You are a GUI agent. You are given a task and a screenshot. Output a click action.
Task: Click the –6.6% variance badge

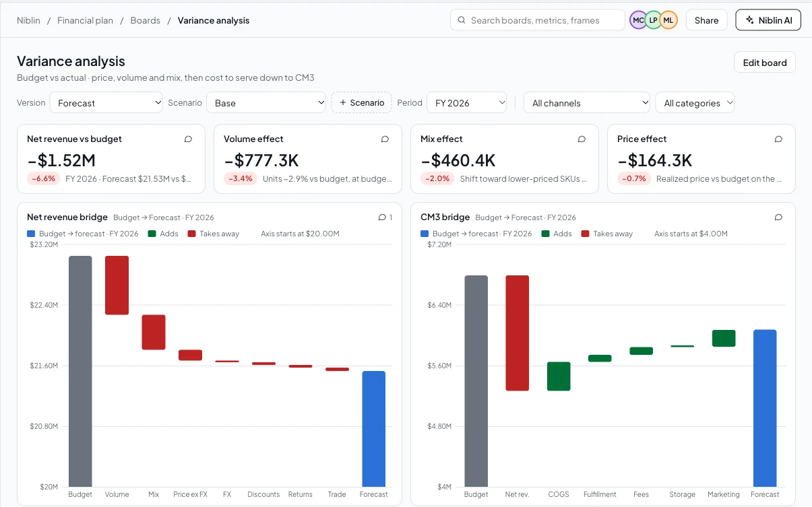click(44, 178)
